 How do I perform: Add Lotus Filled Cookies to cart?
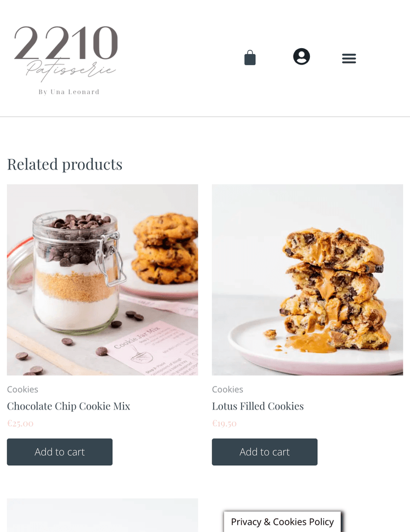click(265, 452)
